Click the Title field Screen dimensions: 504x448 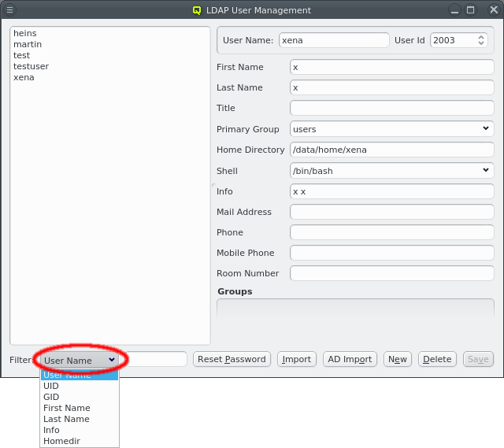tap(392, 108)
